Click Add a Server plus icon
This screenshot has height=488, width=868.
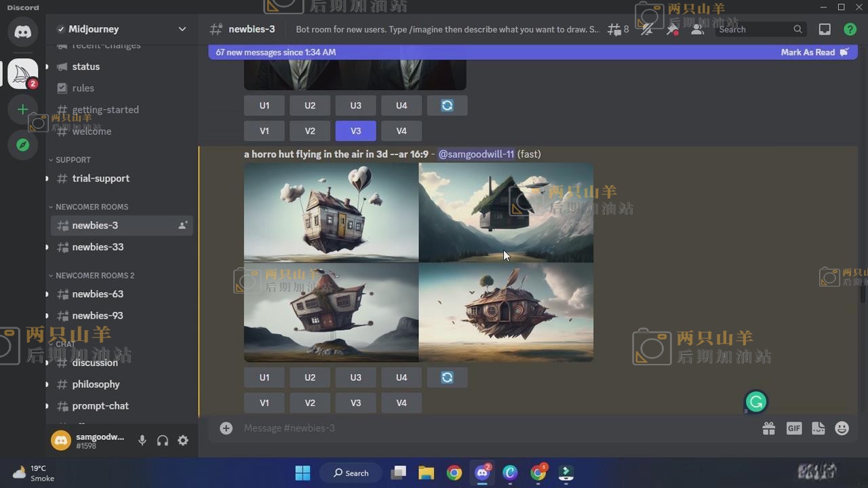click(x=22, y=109)
